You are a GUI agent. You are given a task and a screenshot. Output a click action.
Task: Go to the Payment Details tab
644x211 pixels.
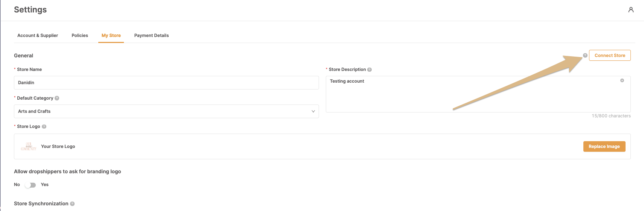coord(151,35)
